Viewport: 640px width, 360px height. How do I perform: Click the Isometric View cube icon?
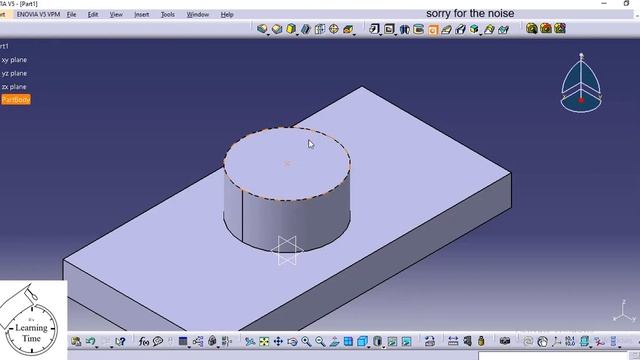[x=362, y=341]
